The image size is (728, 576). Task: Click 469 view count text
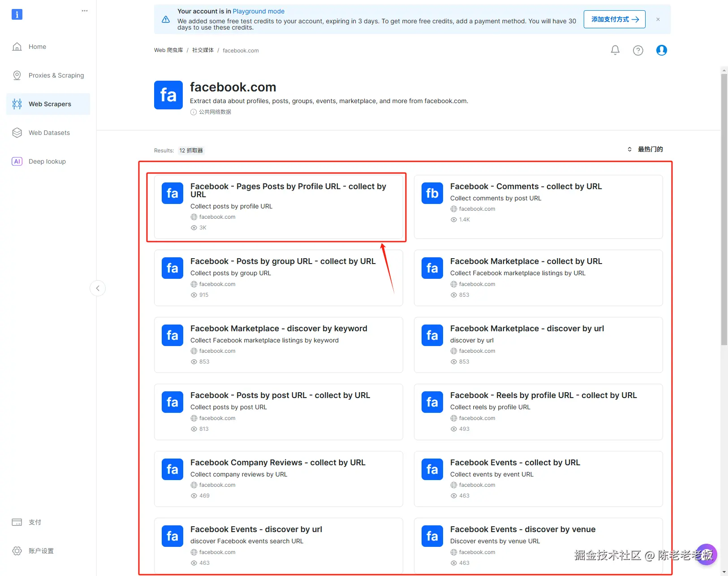click(204, 496)
